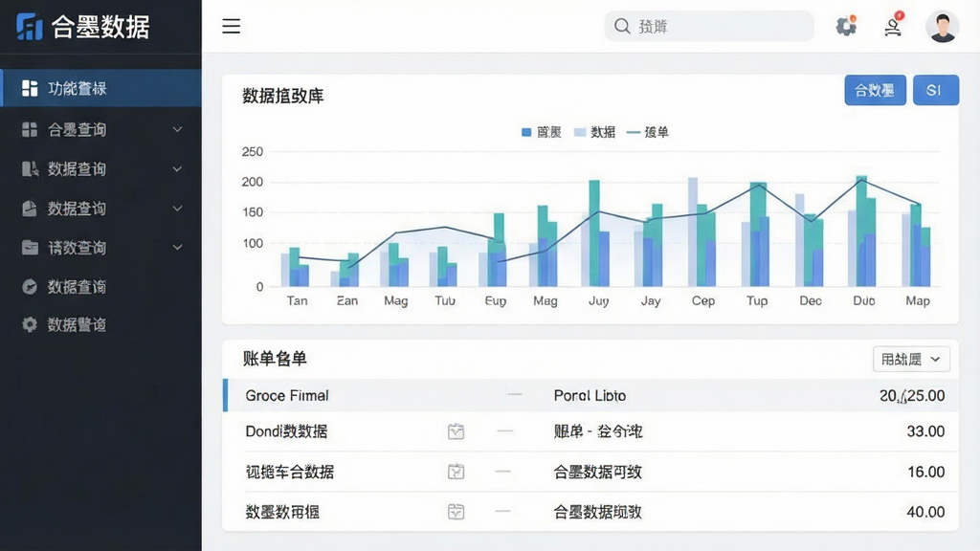Click the four-square grid icon beside 合墨查询

tap(30, 129)
